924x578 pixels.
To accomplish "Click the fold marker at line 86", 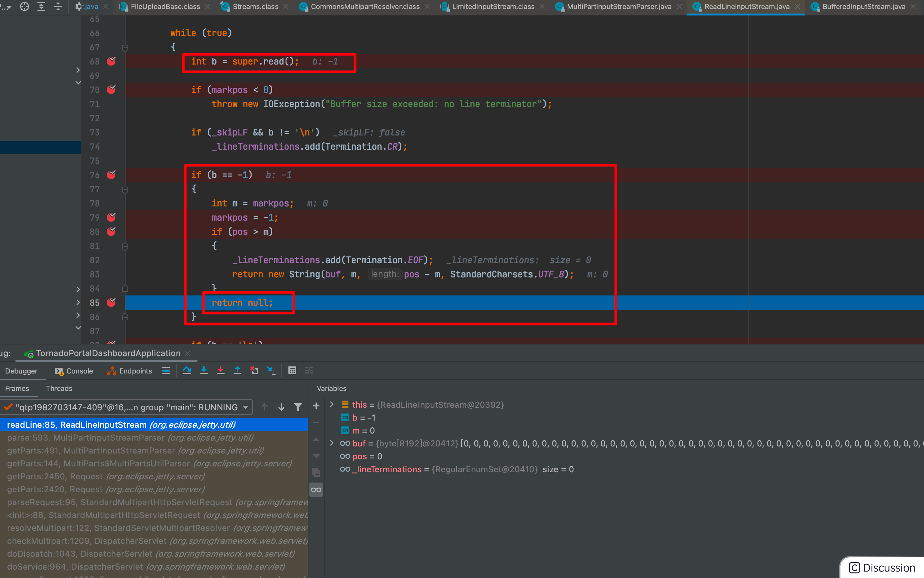I will click(x=125, y=317).
